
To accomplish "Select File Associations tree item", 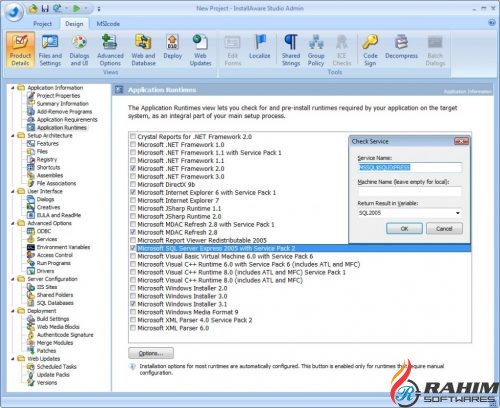I will (x=56, y=183).
